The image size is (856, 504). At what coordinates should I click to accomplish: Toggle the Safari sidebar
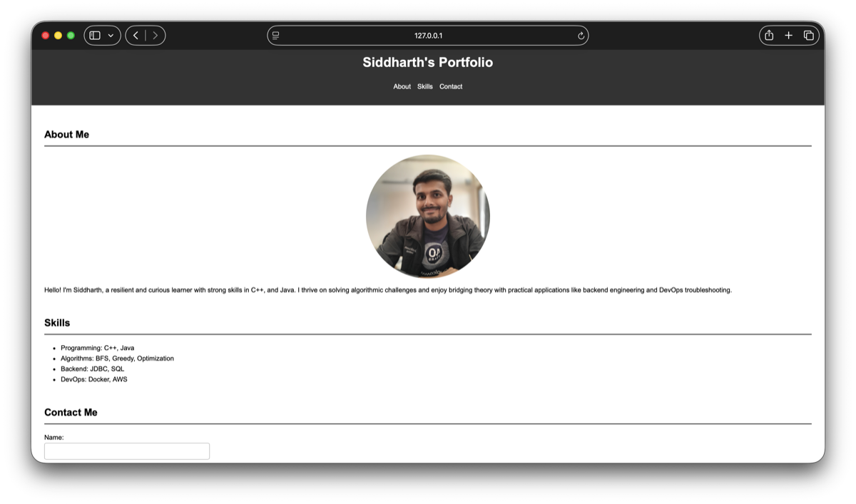[x=95, y=36]
